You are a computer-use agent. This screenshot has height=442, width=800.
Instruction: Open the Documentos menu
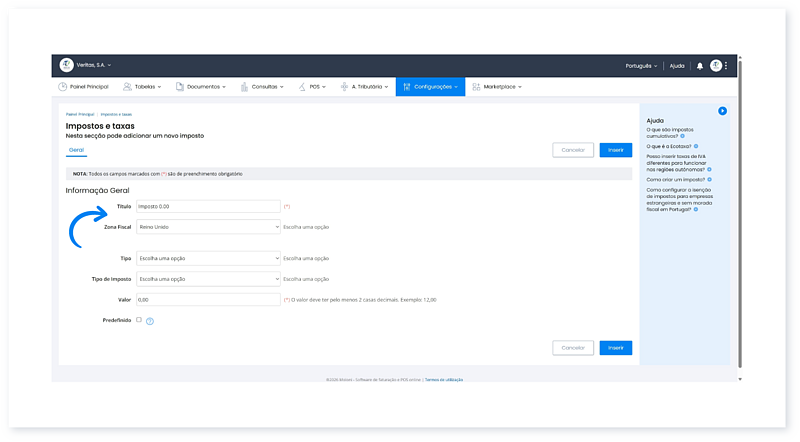tap(201, 87)
